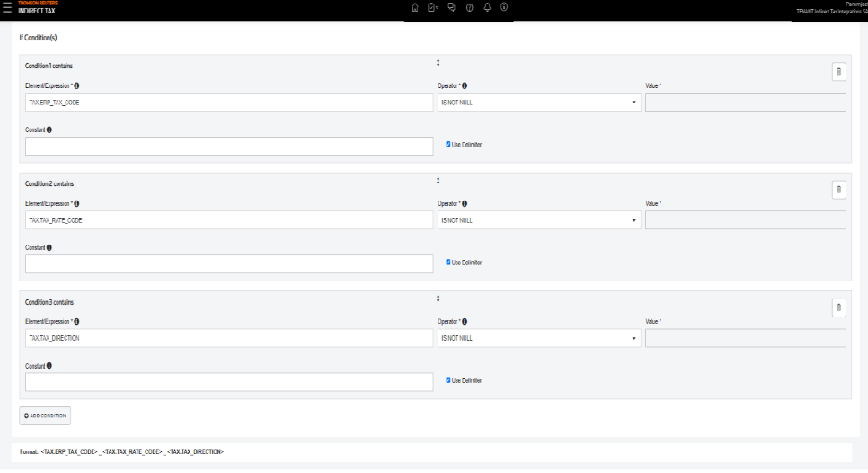Disable Use Delimiter for Condition 3

448,380
